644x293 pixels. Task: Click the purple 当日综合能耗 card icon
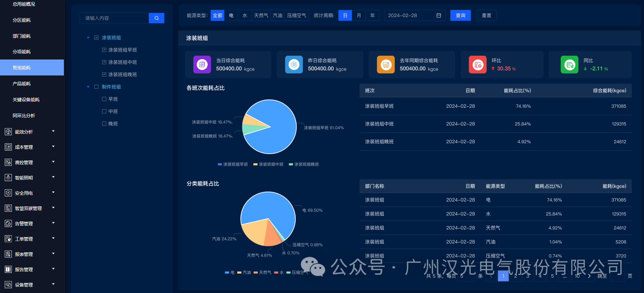tap(202, 65)
